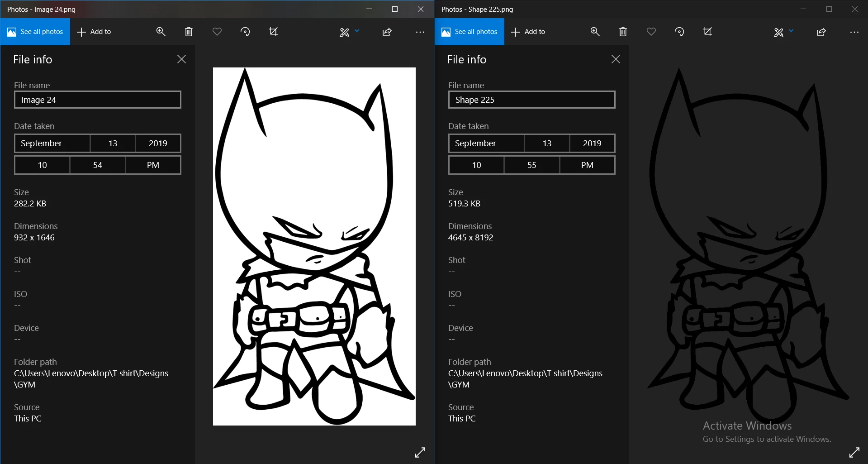Change hour 10 in Image 24 time
Screen dimensions: 868x464
coord(43,165)
